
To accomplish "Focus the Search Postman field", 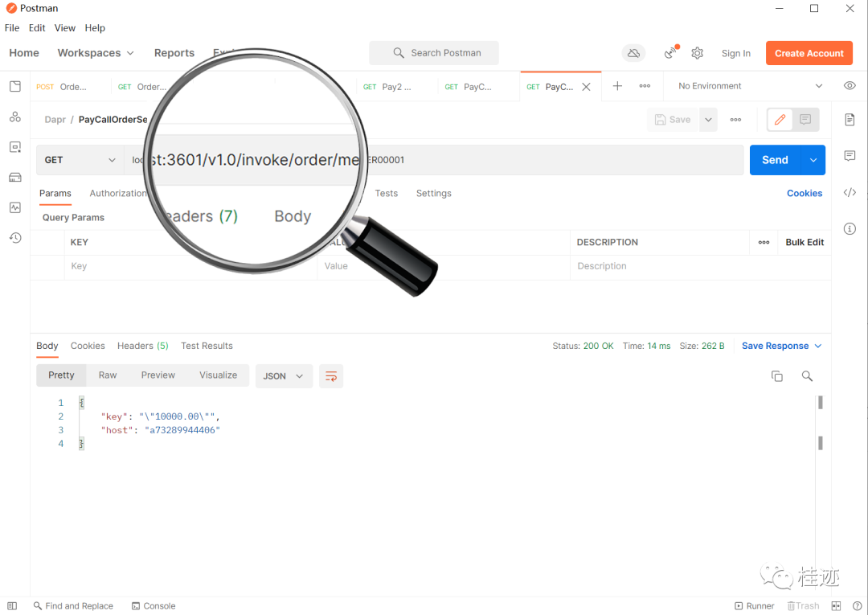I will pos(434,53).
